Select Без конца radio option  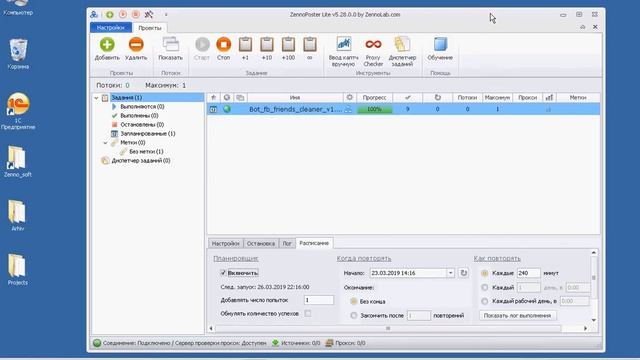click(x=354, y=301)
